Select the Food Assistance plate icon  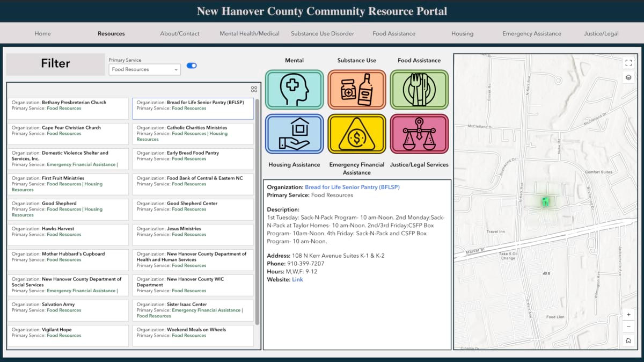[x=419, y=89]
